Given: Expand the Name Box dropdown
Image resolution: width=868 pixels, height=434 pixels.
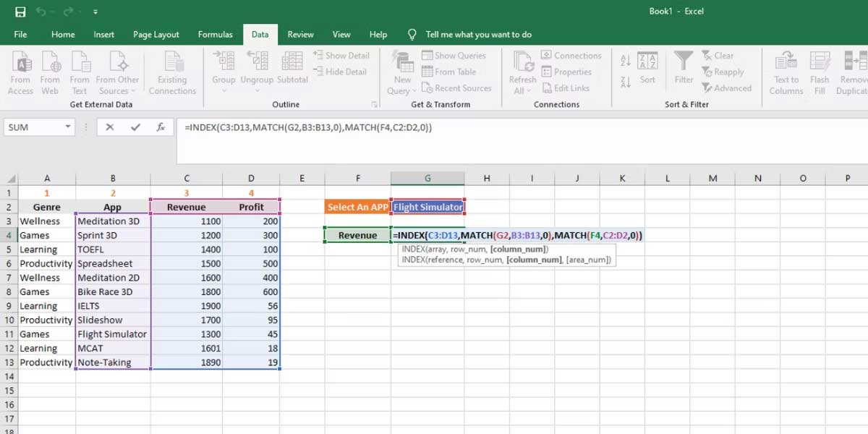Looking at the screenshot, I should (x=70, y=127).
